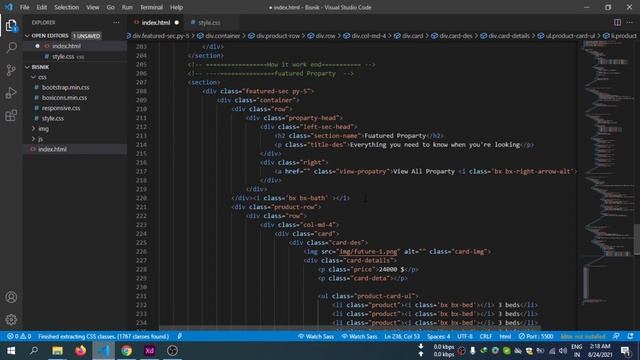Click the first Watch Sass status item

316,336
